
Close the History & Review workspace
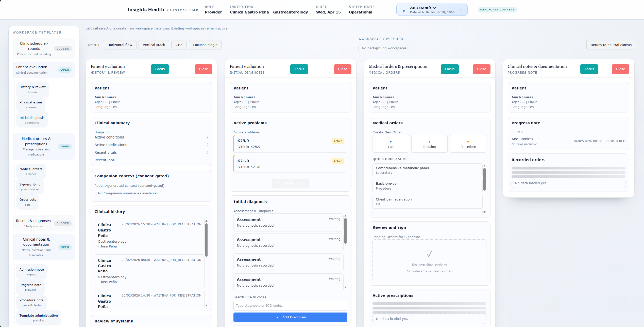pos(204,69)
